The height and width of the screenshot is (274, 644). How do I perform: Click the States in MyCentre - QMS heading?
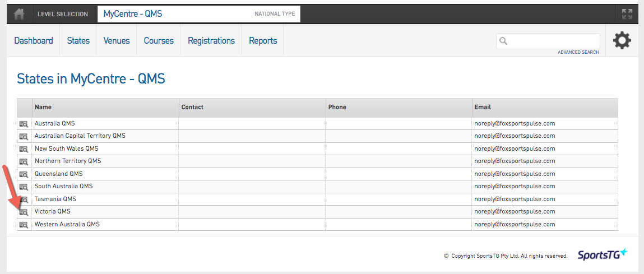click(x=91, y=78)
